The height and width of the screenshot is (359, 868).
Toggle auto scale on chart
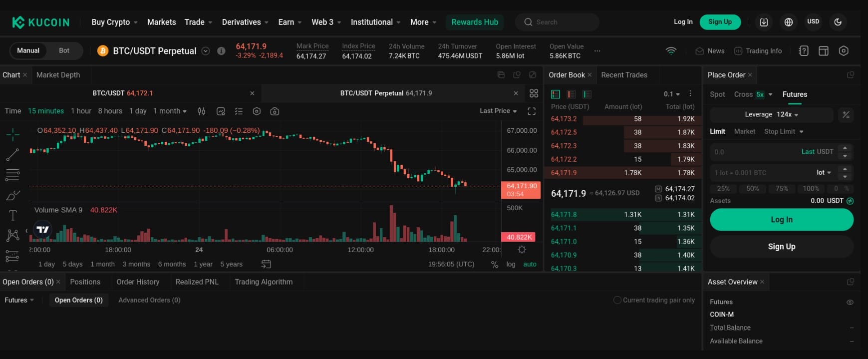(x=530, y=264)
